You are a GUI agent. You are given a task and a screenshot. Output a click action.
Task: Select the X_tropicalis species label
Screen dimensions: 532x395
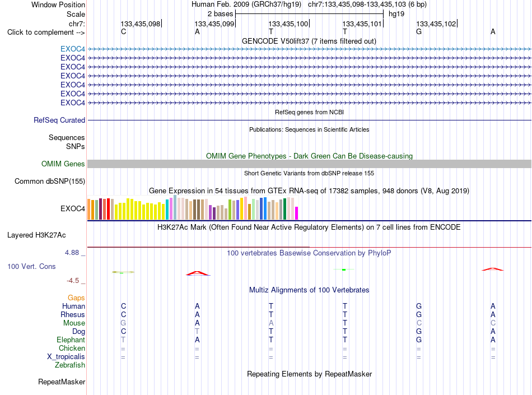66,357
